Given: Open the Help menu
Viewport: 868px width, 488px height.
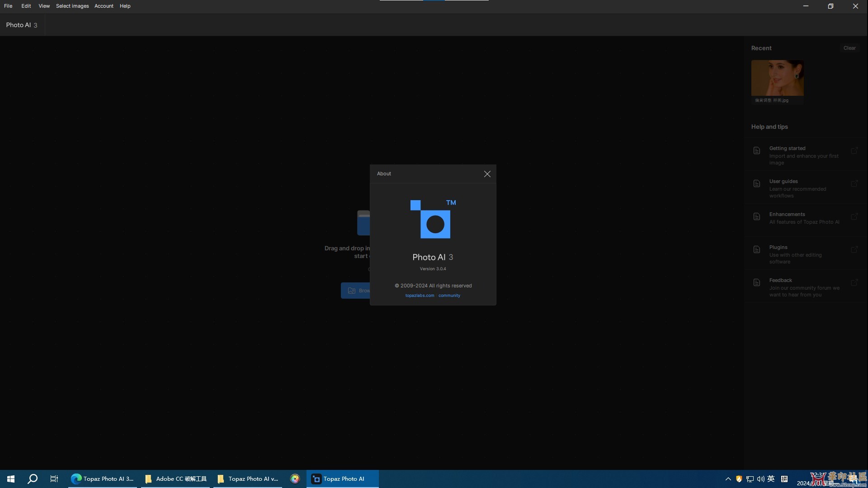Looking at the screenshot, I should (x=125, y=6).
